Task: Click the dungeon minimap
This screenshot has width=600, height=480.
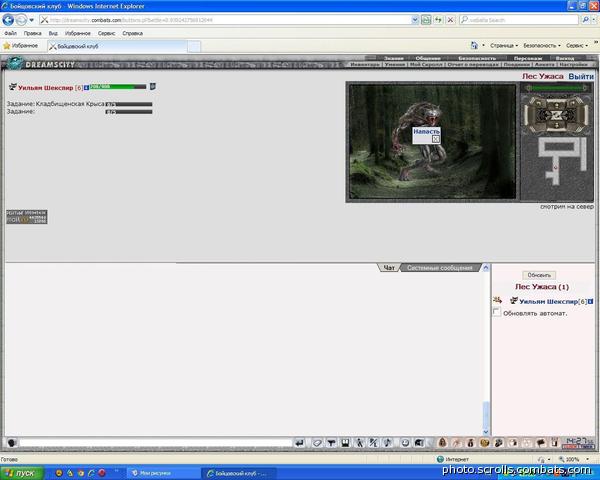Action: pyautogui.click(x=557, y=167)
